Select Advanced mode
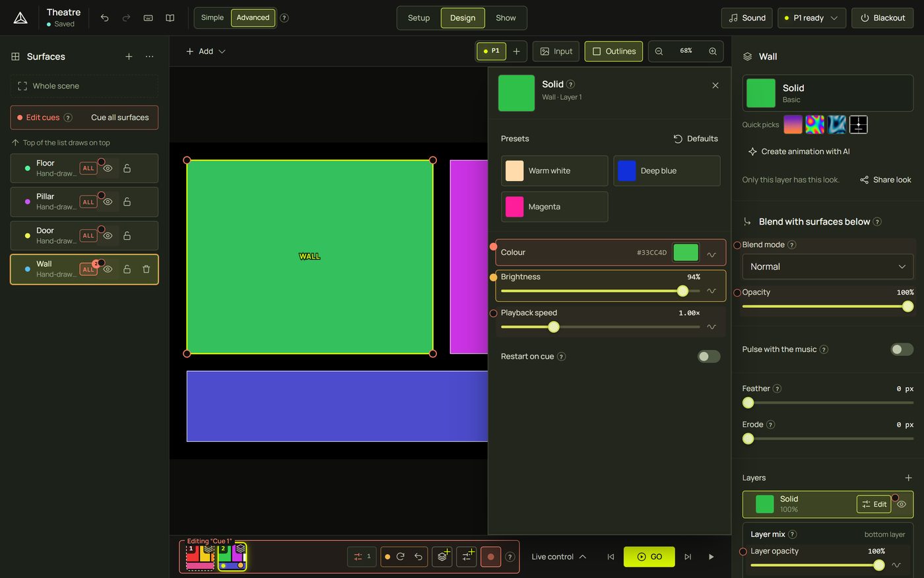The height and width of the screenshot is (578, 924). [x=253, y=18]
